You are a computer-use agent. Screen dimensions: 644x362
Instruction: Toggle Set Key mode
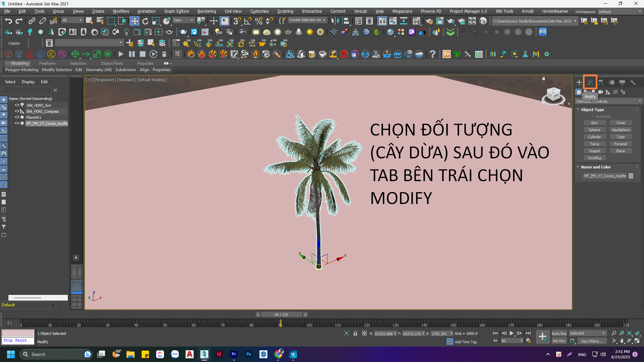(x=559, y=341)
